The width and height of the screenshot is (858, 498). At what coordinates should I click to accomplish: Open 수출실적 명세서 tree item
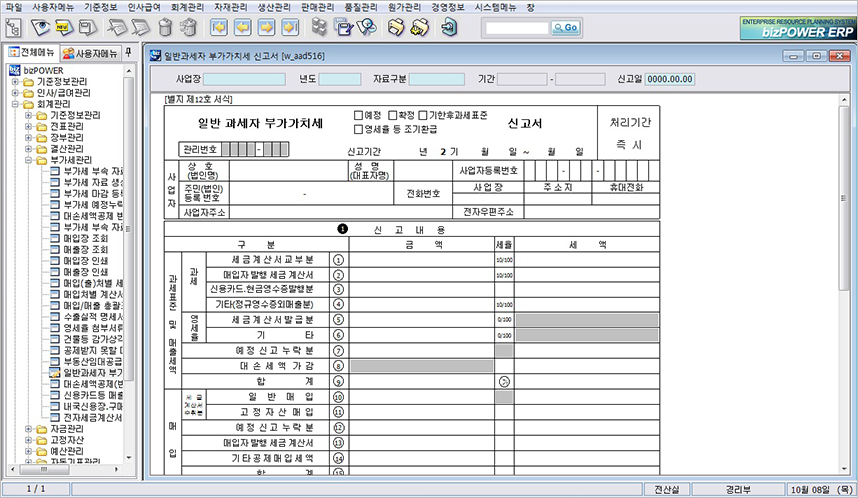(x=94, y=317)
